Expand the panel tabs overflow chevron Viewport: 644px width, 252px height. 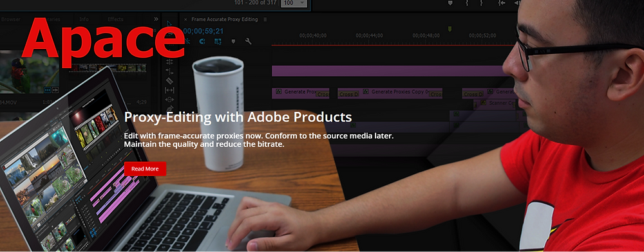coord(156,19)
